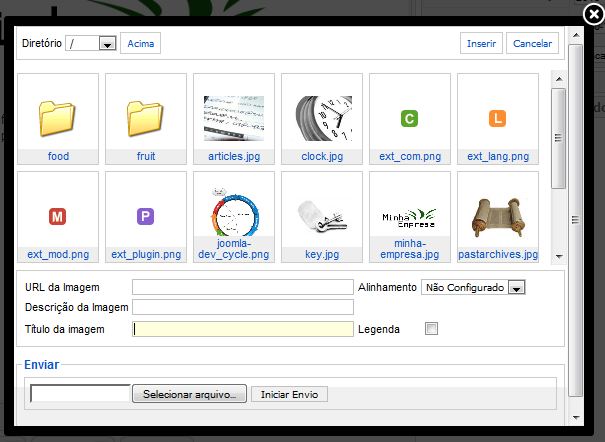This screenshot has width=605, height=442.
Task: Pick the green C ext_com.png icon
Action: 409,118
